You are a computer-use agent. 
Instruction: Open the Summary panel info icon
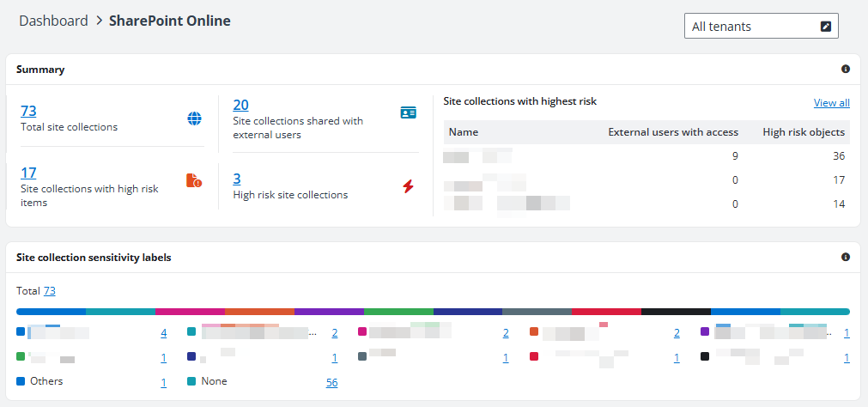[x=846, y=70]
